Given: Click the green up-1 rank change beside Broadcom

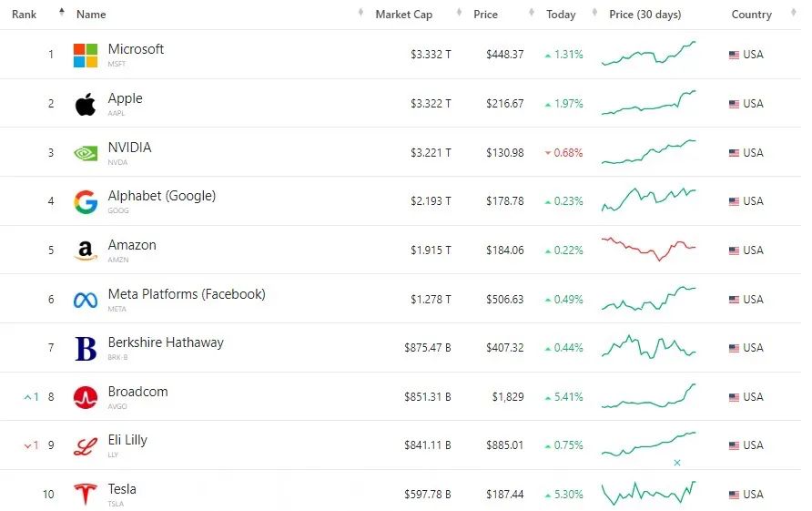Looking at the screenshot, I should [x=31, y=397].
